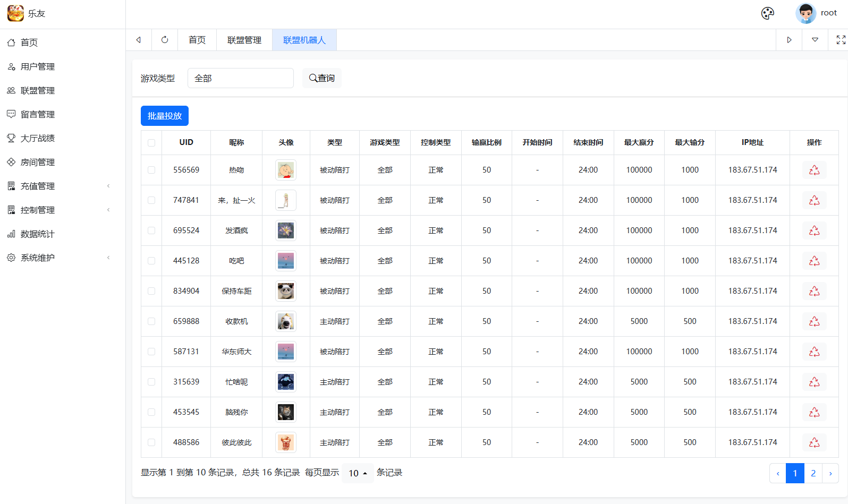Click the tab scroll-right arrow icon
Screen dimensions: 848x504
point(789,40)
